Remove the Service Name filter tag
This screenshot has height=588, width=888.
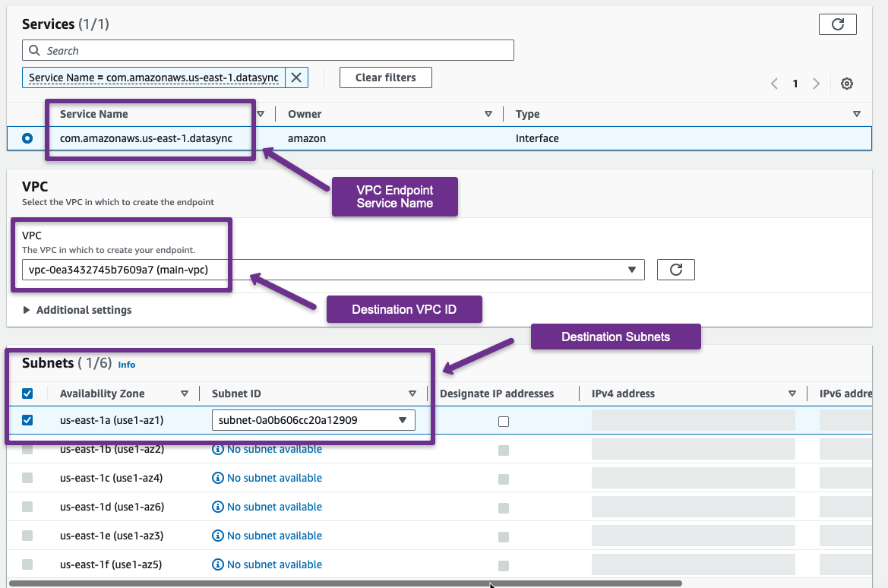[x=296, y=77]
